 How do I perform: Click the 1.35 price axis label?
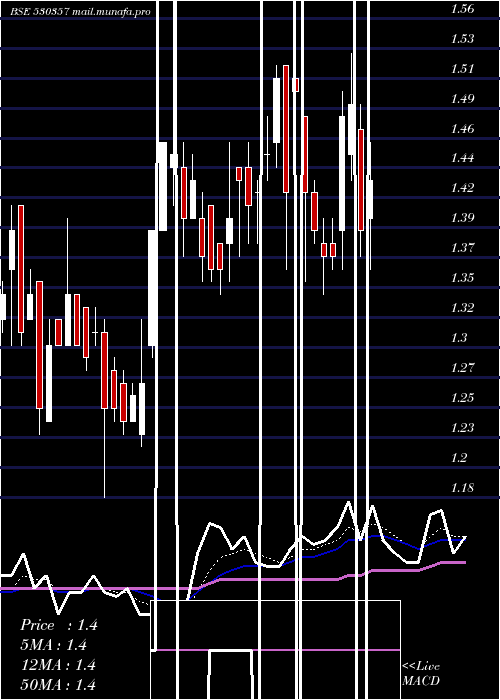[462, 277]
